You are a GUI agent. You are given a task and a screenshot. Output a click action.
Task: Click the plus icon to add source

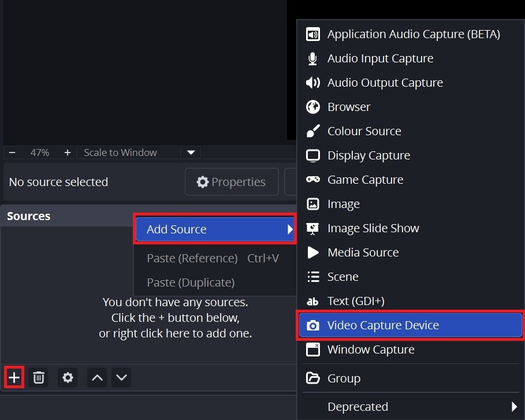click(14, 378)
